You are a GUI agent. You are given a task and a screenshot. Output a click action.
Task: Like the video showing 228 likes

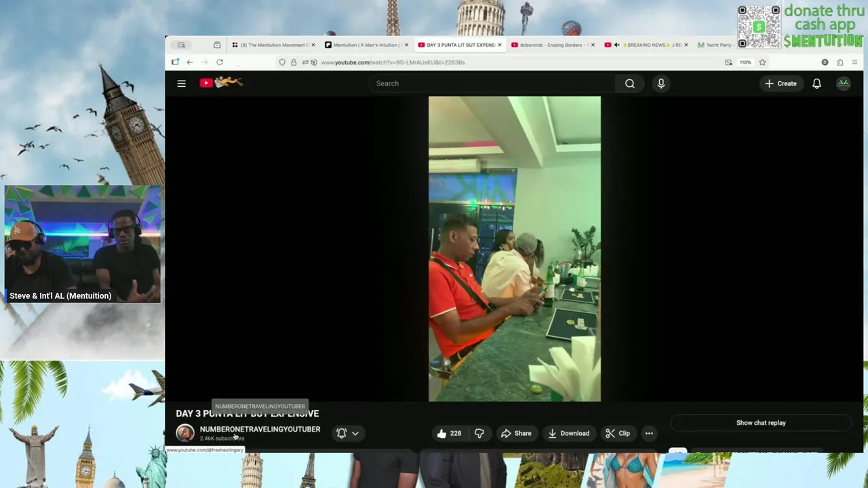449,433
